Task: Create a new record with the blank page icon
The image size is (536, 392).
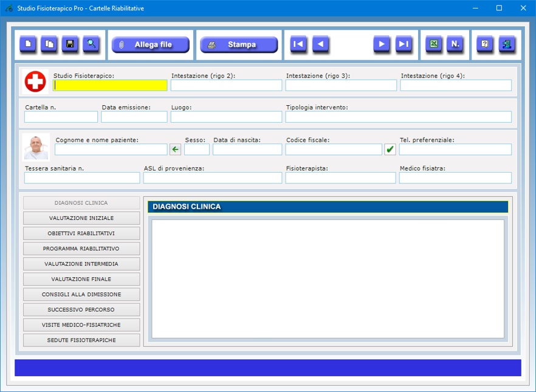Action: pyautogui.click(x=28, y=44)
